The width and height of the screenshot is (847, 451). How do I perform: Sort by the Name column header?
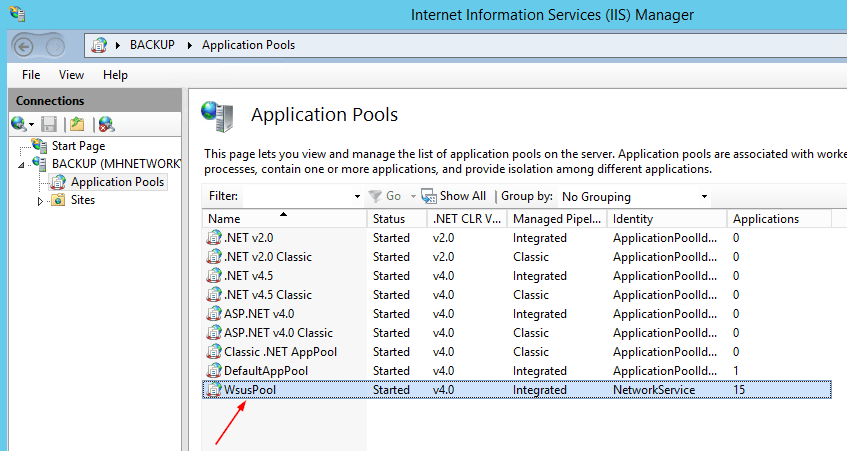point(284,219)
